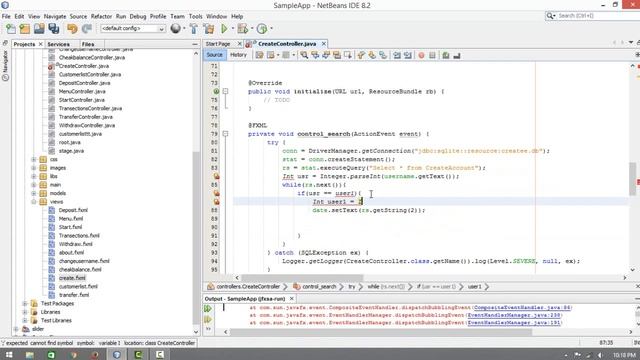The height and width of the screenshot is (360, 640).
Task: Click the New Project toolbar icon
Action: [24, 29]
